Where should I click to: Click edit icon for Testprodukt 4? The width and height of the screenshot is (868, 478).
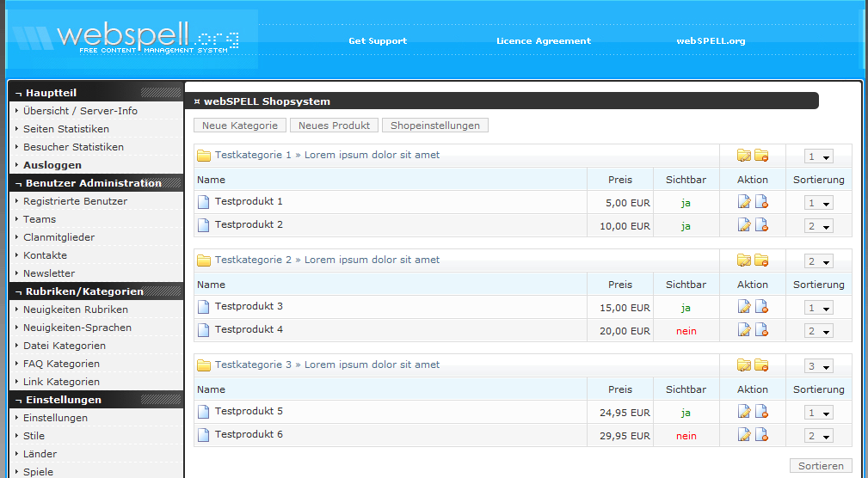[744, 330]
